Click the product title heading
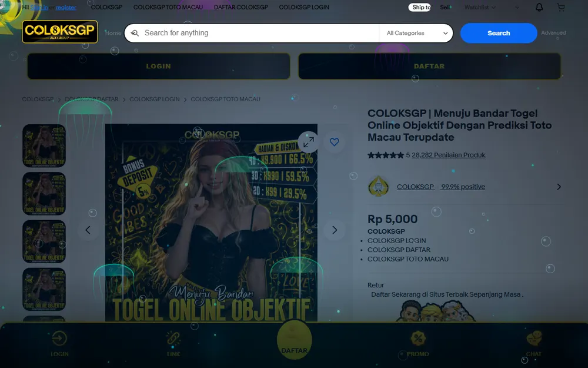Screen dimensions: 588x368 (x=459, y=125)
